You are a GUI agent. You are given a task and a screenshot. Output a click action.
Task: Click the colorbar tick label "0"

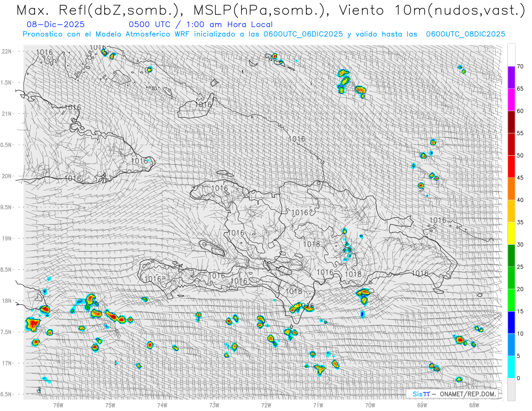pyautogui.click(x=519, y=378)
